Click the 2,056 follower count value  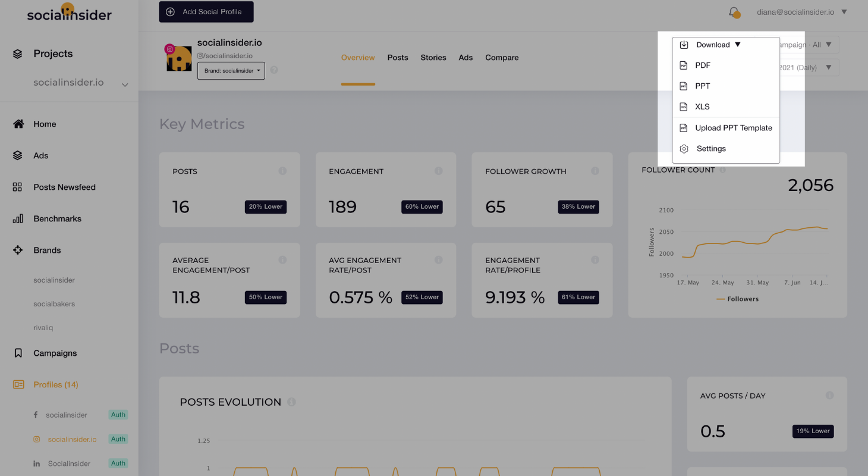tap(811, 185)
